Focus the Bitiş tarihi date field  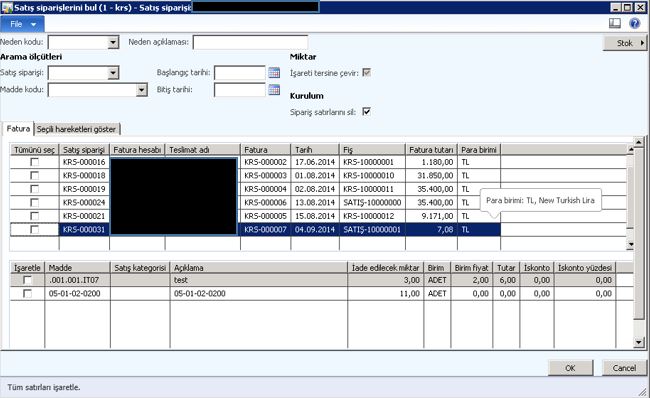point(240,90)
